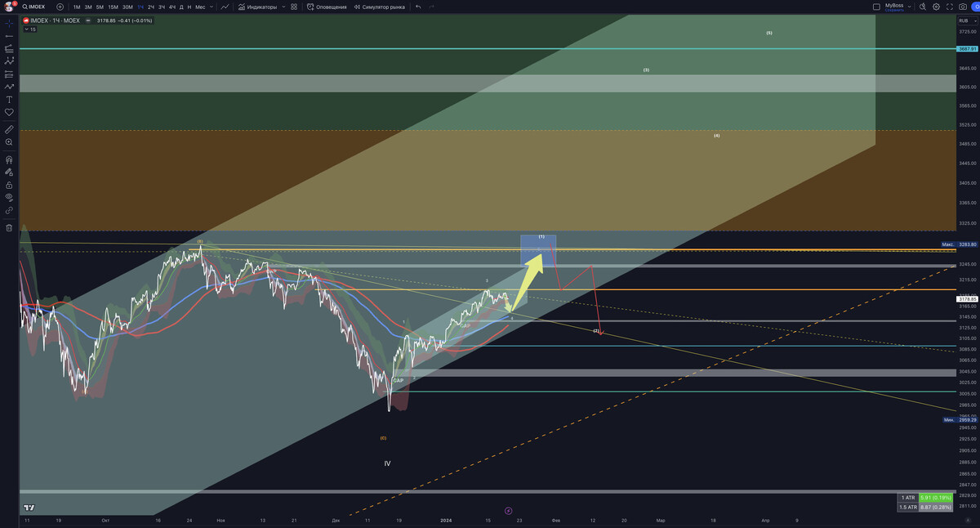Click the 1 ATR value 5.91 cell

coord(936,497)
